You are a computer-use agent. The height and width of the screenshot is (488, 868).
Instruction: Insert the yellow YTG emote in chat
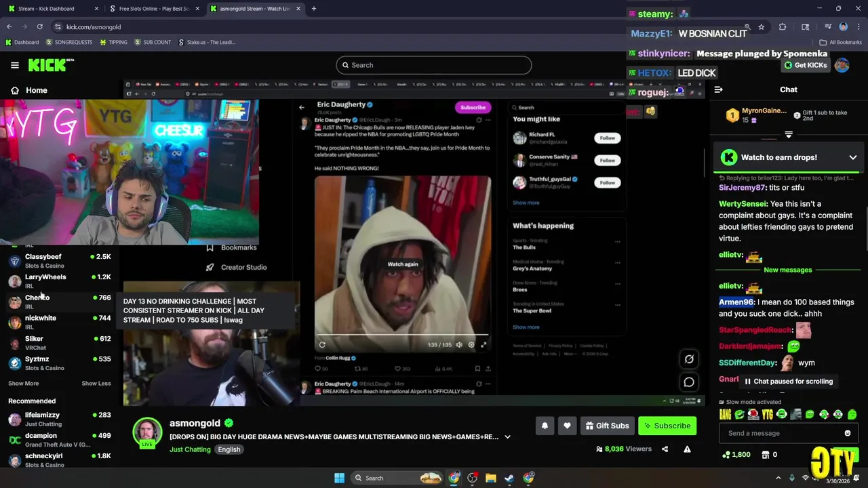point(767,414)
